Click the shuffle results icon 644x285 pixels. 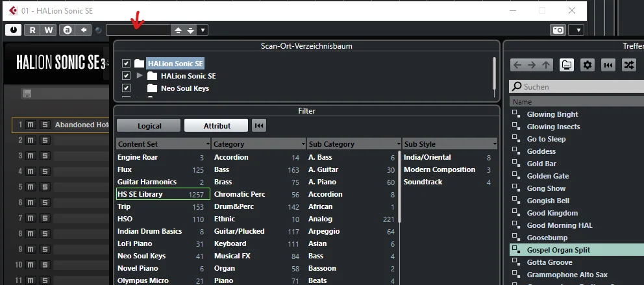629,64
